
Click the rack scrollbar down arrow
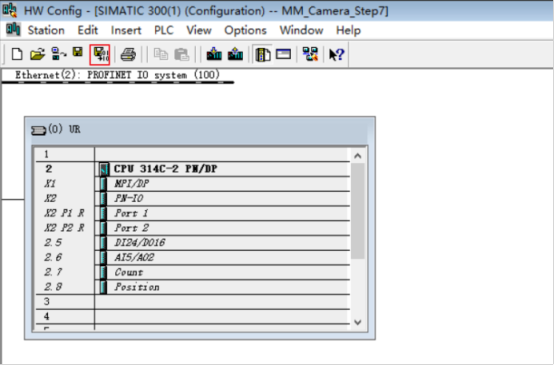click(358, 322)
